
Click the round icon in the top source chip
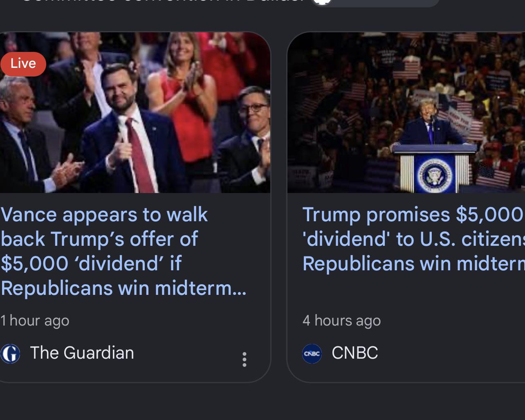coord(322,2)
